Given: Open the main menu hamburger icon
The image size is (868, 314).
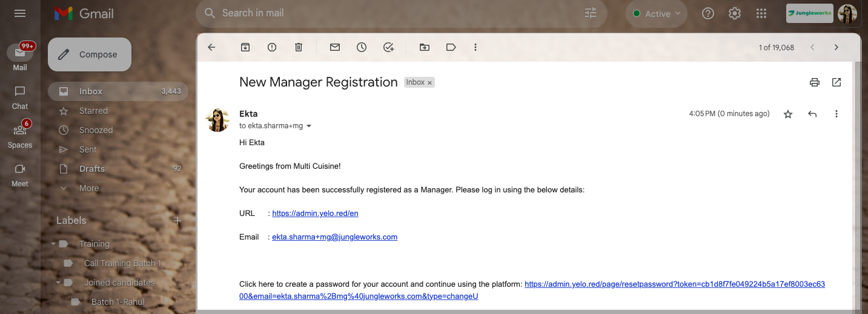Looking at the screenshot, I should tap(20, 13).
